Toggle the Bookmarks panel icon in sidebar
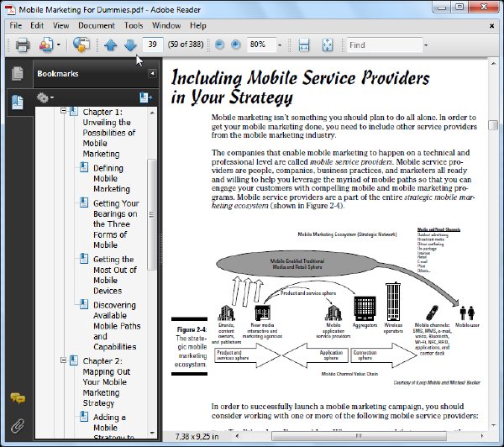 (x=18, y=103)
